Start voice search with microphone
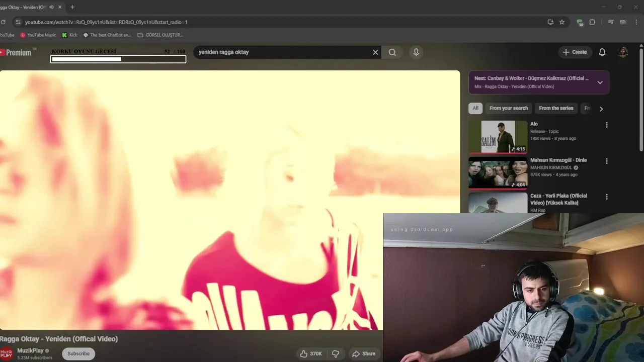 coord(416,52)
